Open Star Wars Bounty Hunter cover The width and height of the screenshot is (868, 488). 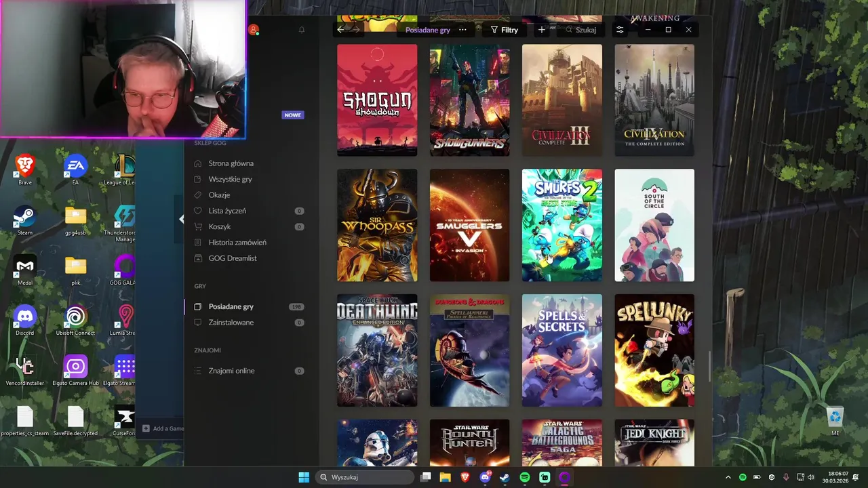469,443
